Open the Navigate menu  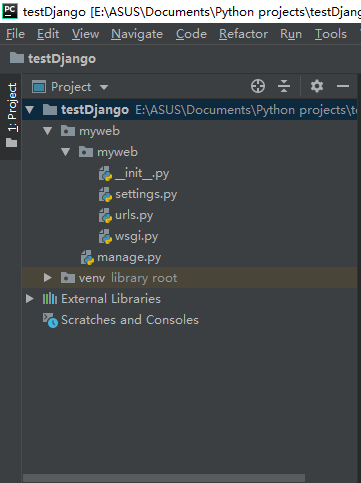pos(137,34)
